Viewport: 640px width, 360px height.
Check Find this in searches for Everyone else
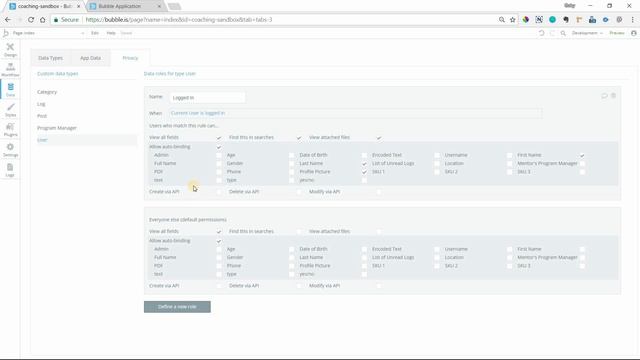[x=299, y=231]
